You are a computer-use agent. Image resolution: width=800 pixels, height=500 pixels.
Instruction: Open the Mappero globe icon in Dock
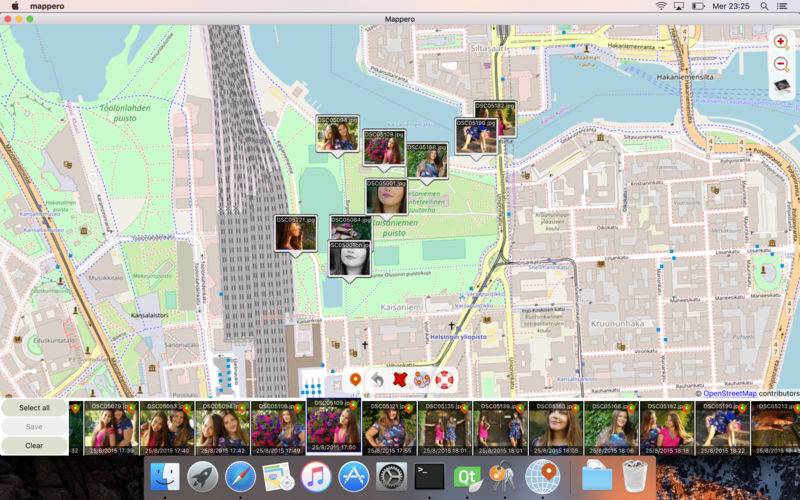(x=541, y=476)
